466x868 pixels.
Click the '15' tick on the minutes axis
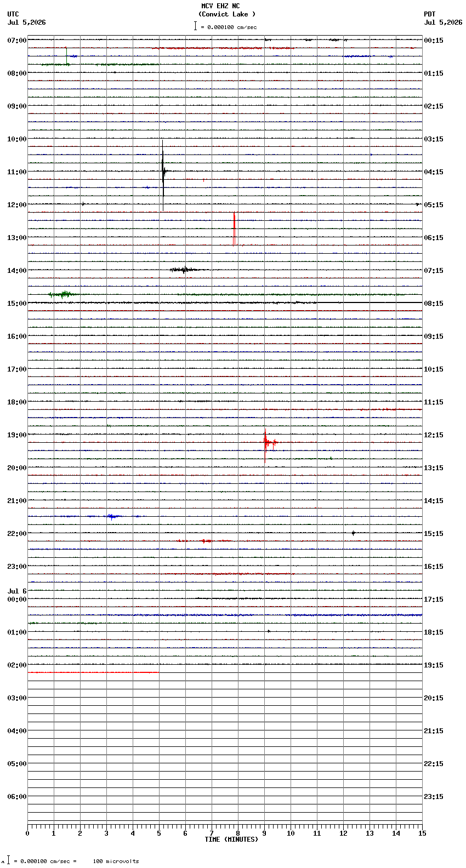(x=422, y=833)
